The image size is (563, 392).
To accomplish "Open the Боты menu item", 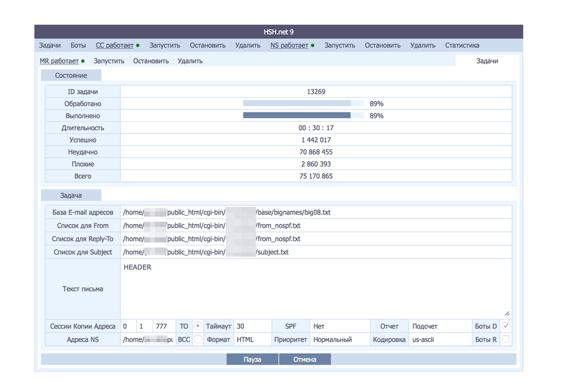I will point(78,46).
